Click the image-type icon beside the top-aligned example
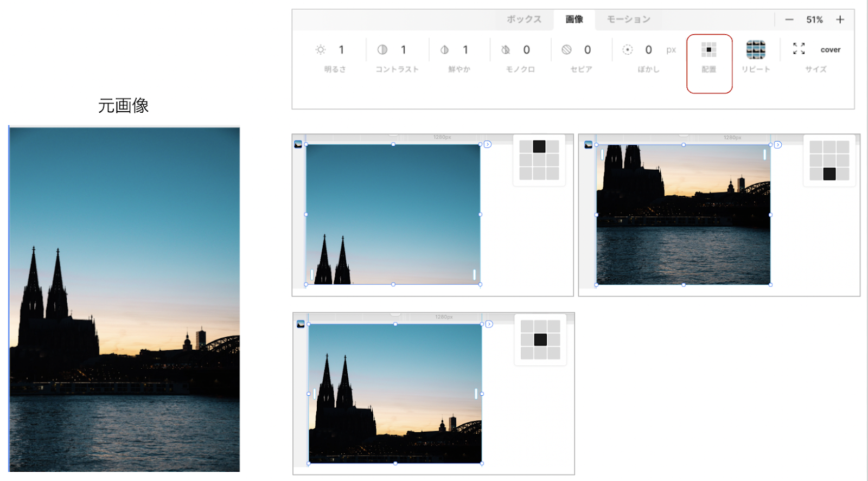868x481 pixels. pos(298,144)
